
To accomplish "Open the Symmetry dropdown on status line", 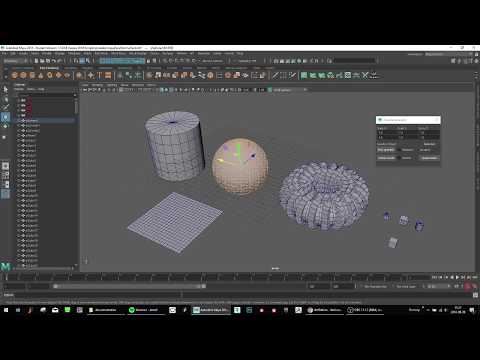I will pyautogui.click(x=247, y=61).
